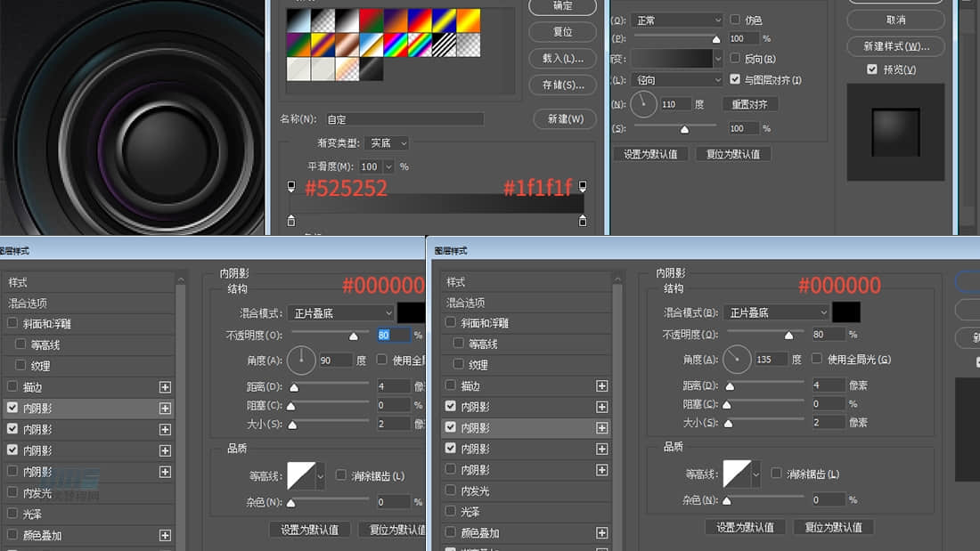This screenshot has height=551, width=980.
Task: Open blend mode dropdown showing 正常
Action: [677, 20]
